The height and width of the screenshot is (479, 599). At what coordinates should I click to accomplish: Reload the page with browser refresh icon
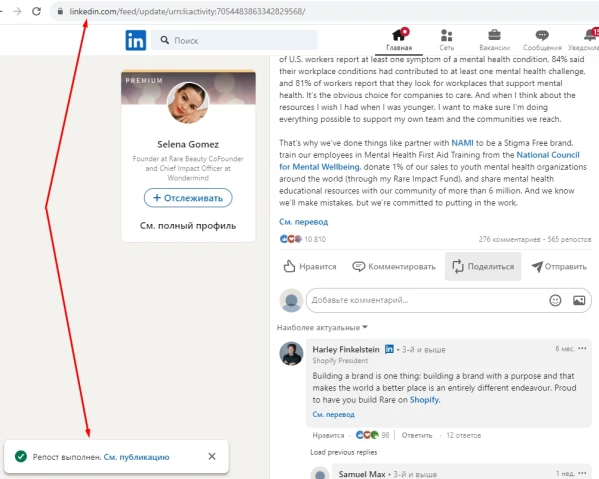point(36,11)
